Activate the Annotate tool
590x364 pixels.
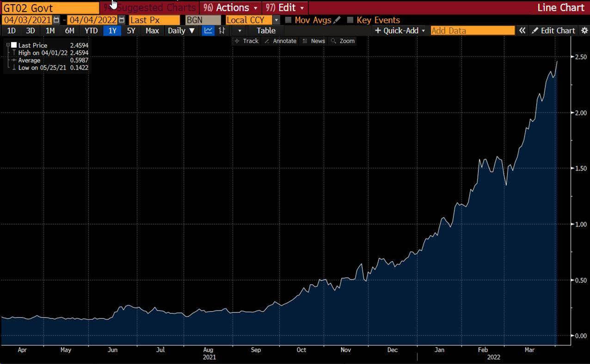[x=280, y=41]
